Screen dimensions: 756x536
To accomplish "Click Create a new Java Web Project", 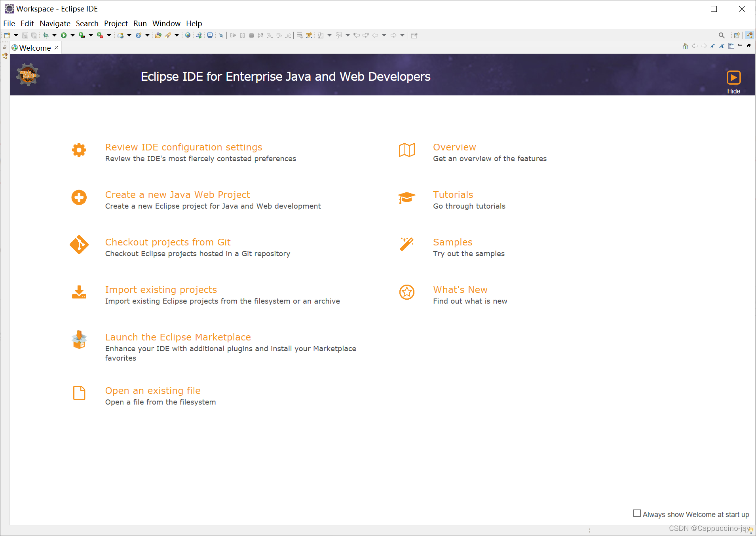I will pos(177,195).
